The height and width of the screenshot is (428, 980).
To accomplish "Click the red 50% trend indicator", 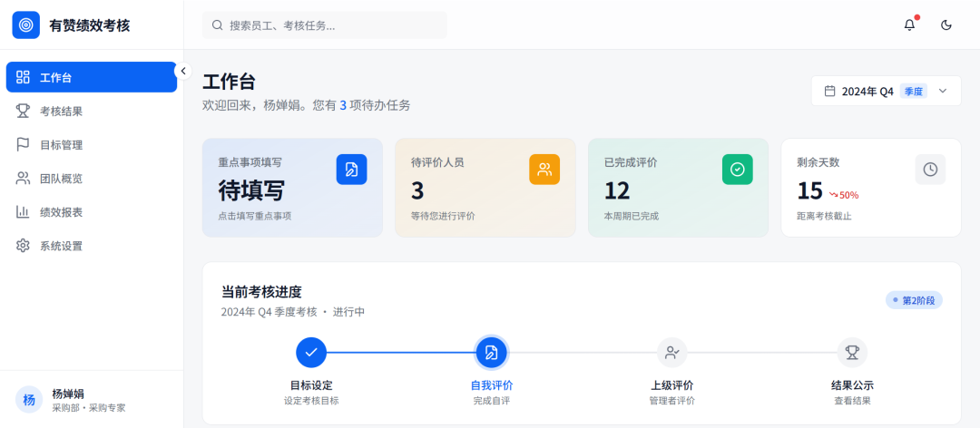I will coord(844,195).
